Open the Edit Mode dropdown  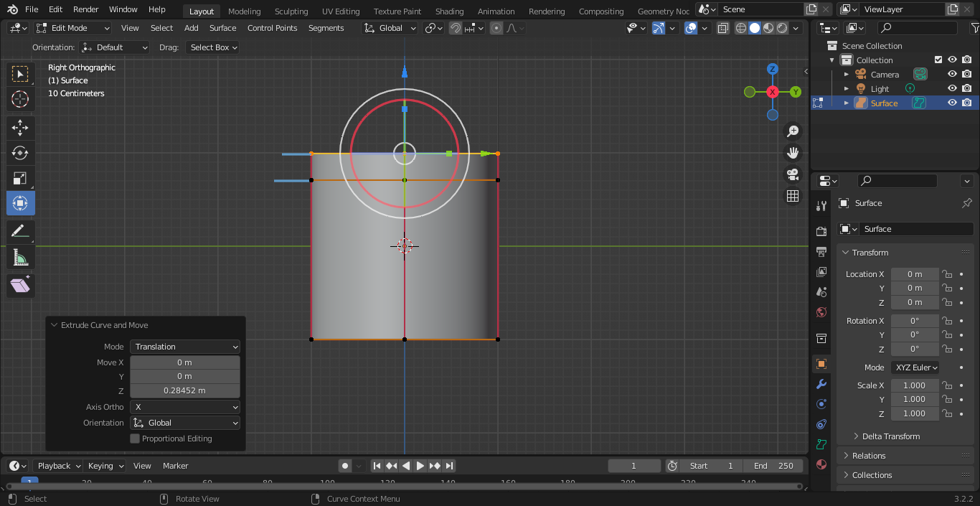click(72, 28)
